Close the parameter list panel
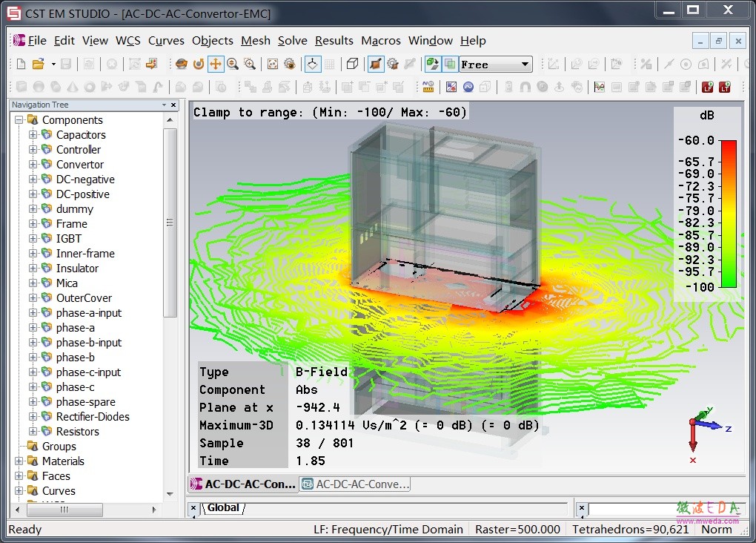The image size is (756, 543). 193,508
